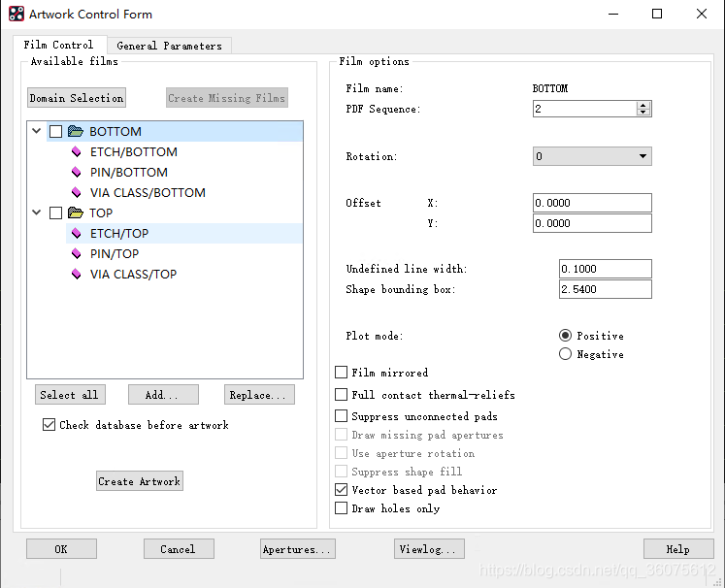The height and width of the screenshot is (588, 725).
Task: Enable Draw holes only
Action: point(341,508)
